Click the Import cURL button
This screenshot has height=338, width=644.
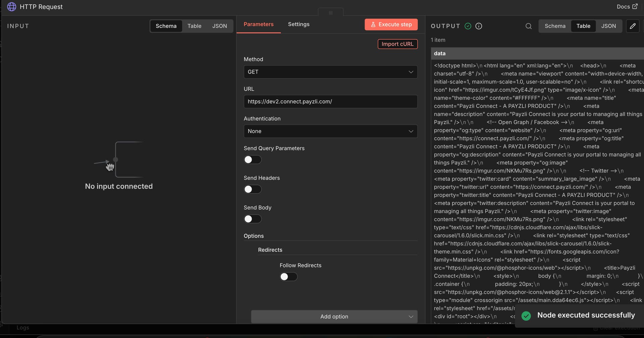[397, 44]
